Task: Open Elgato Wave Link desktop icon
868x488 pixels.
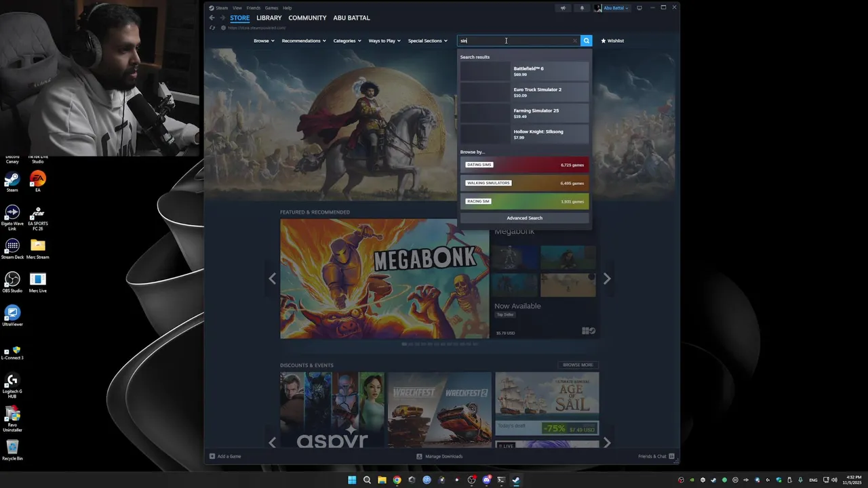Action: coord(12,218)
